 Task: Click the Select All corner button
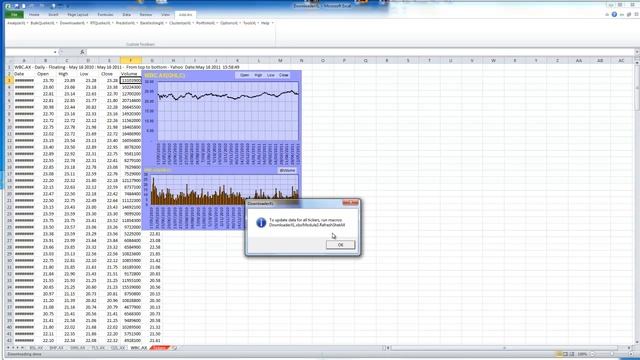pos(9,60)
